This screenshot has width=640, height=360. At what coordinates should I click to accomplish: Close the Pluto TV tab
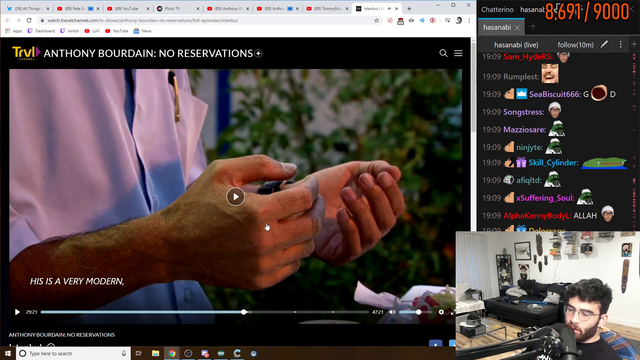198,8
